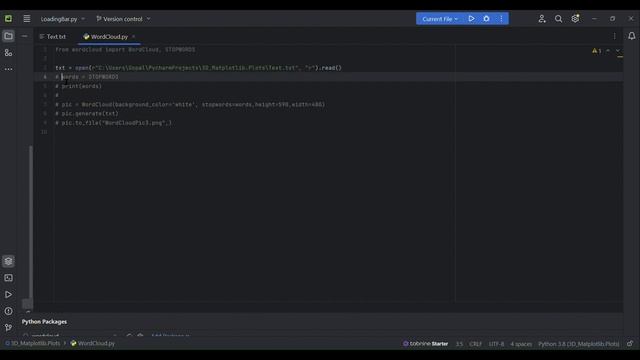Open the CRLF line separator selector
This screenshot has height=360, width=640.
click(x=475, y=344)
